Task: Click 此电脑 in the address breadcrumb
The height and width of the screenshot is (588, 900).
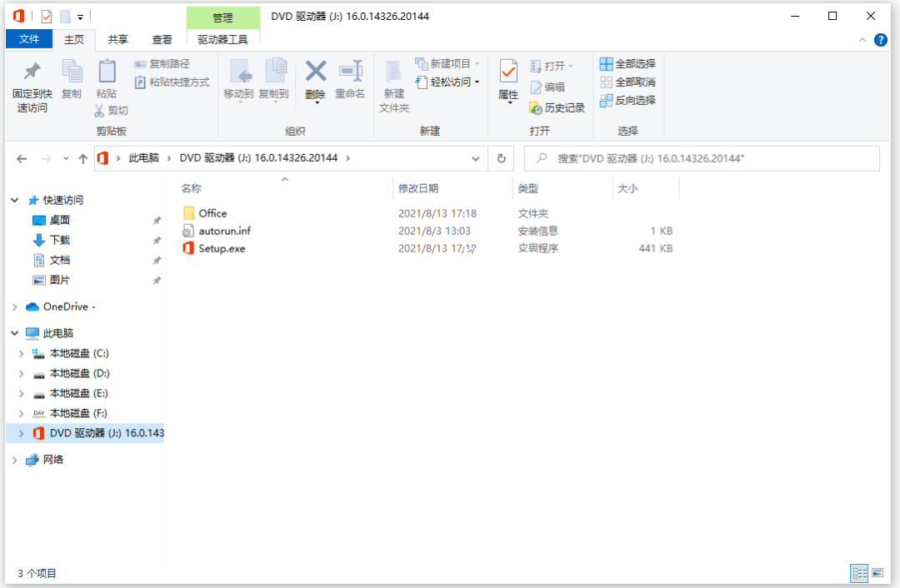Action: click(x=143, y=157)
